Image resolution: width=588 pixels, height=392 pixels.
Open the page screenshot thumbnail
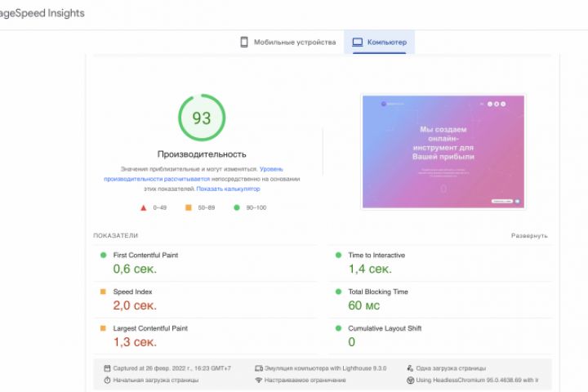point(443,152)
